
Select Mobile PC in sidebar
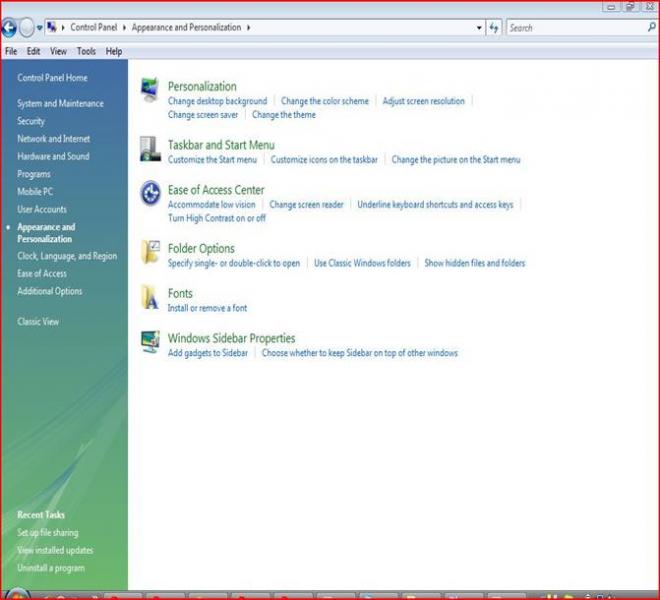point(35,192)
